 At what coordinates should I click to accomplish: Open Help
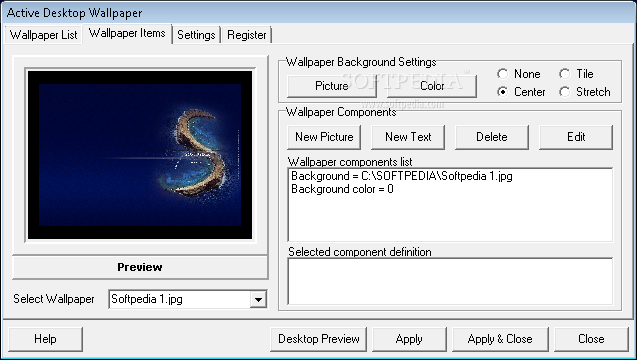coord(45,339)
